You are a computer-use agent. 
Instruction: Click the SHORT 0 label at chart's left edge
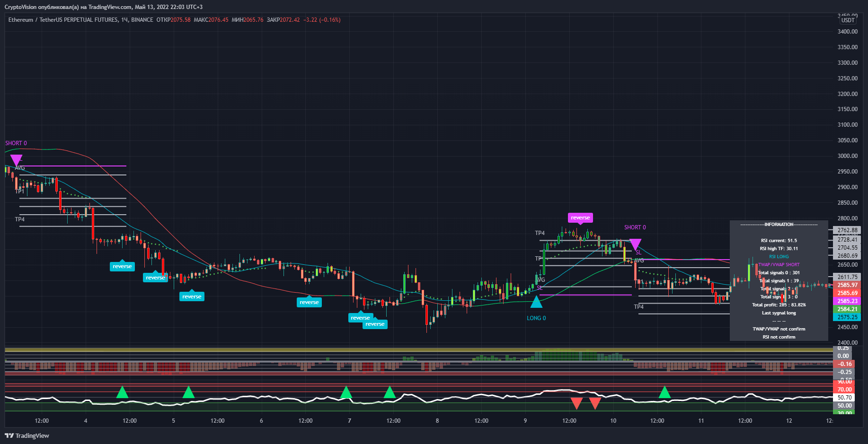click(16, 143)
